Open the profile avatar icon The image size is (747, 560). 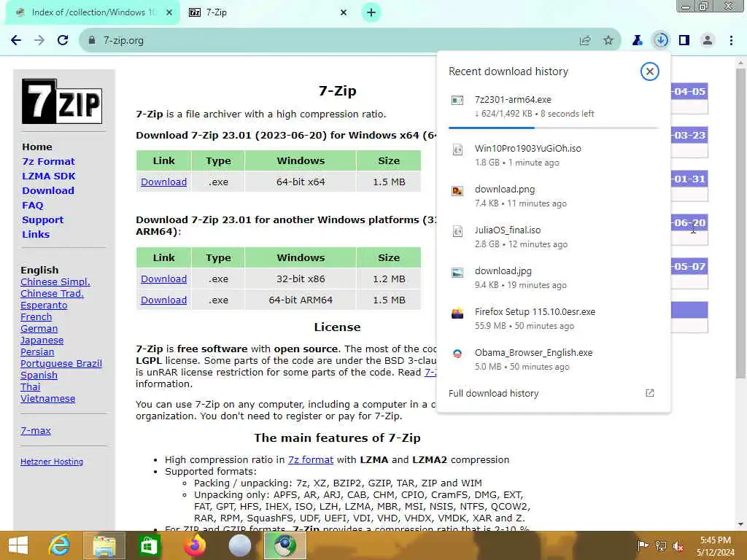(x=708, y=41)
